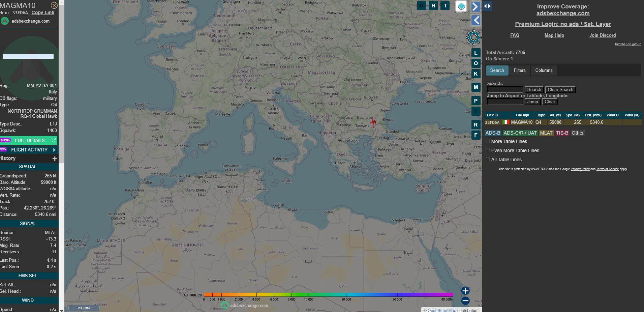Screen dimensions: 644x312
Task: Close the MAGMA10 info panel
Action: (x=54, y=5)
